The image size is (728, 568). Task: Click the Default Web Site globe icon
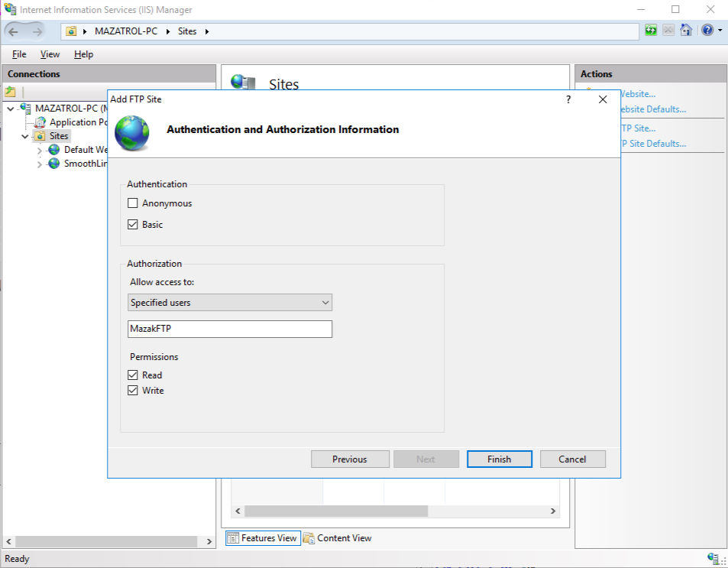[54, 150]
